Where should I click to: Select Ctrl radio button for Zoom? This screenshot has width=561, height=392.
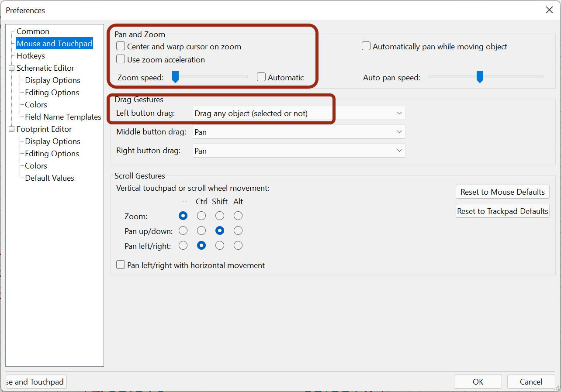pos(201,216)
